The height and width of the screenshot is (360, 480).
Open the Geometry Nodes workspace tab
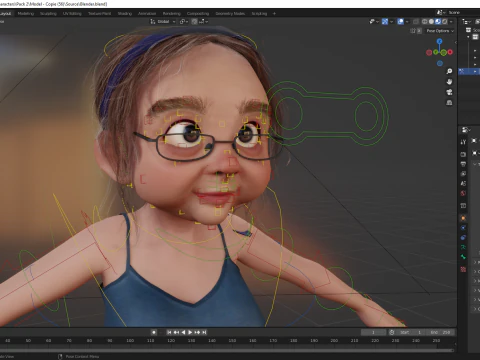[x=230, y=14]
